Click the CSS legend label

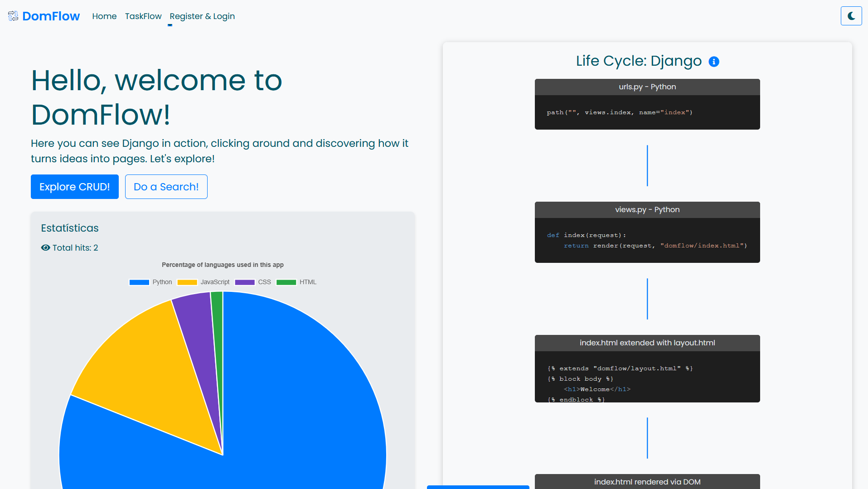click(x=264, y=282)
